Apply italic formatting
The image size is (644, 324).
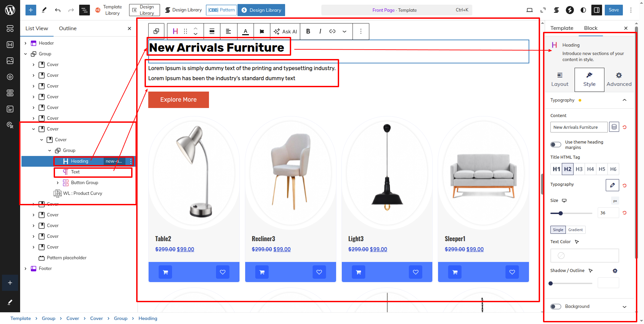coord(320,31)
